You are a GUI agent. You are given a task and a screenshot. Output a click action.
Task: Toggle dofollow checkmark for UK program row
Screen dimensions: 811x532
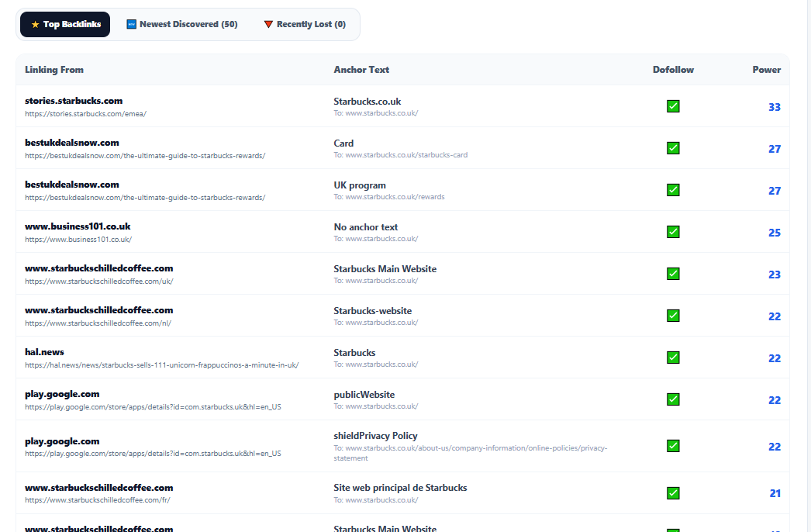click(x=673, y=190)
